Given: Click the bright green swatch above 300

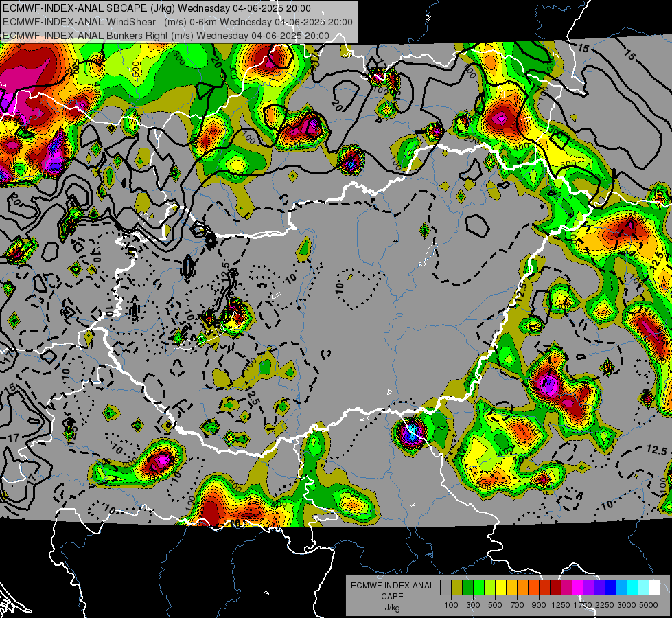Looking at the screenshot, I should (x=478, y=587).
